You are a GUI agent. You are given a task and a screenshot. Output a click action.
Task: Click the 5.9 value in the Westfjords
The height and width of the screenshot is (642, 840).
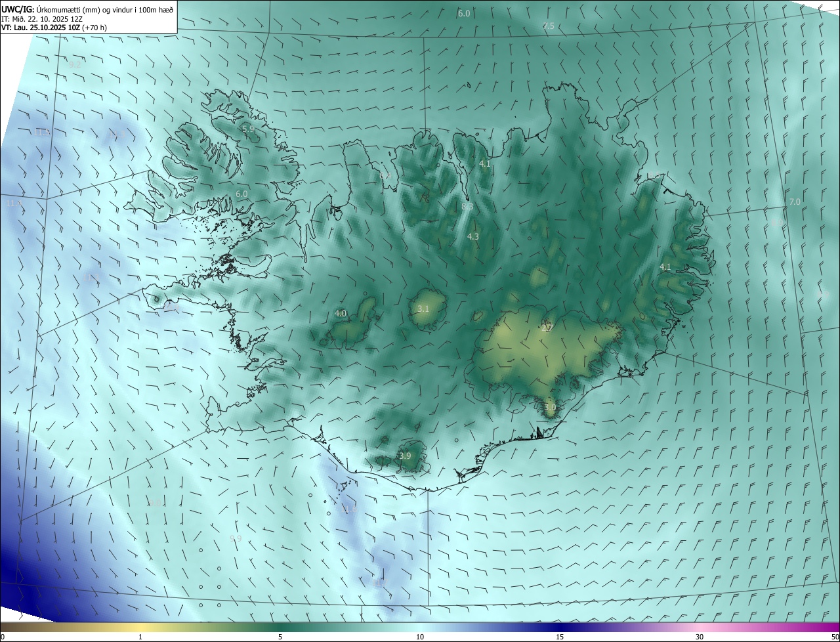pyautogui.click(x=248, y=129)
